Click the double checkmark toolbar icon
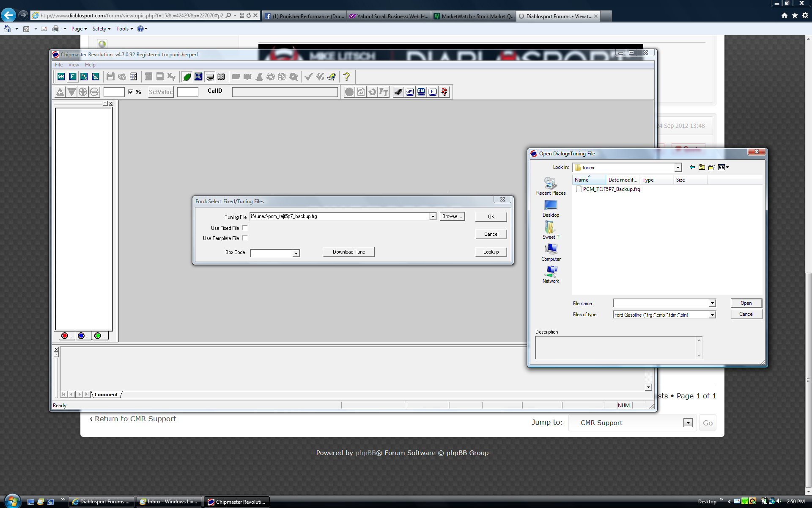This screenshot has height=508, width=812. [320, 77]
